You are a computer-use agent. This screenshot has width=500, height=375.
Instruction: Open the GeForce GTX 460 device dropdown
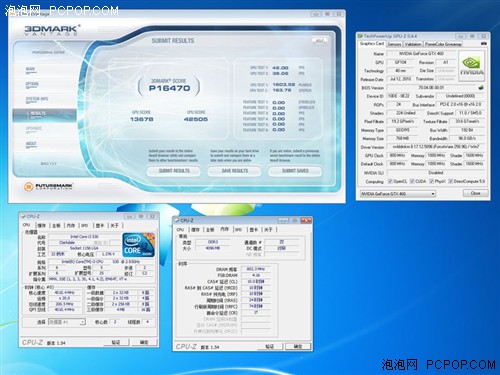(398, 194)
